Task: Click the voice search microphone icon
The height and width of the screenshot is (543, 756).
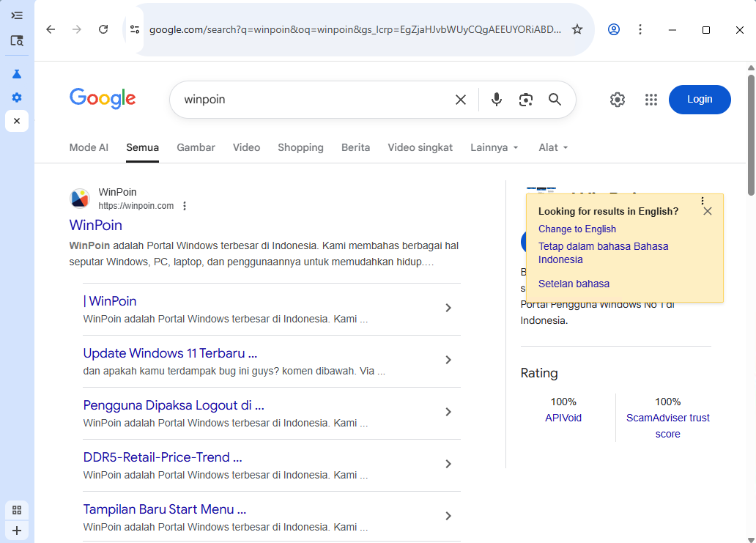Action: [x=497, y=100]
